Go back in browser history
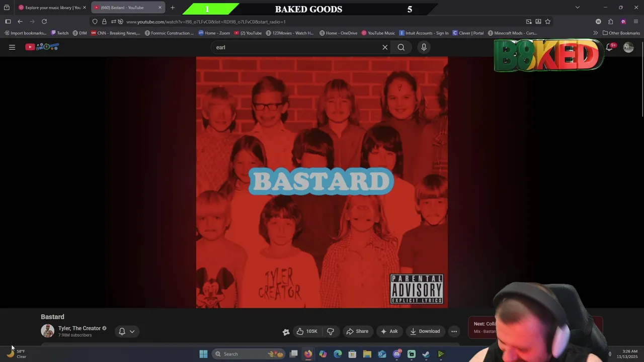644x362 pixels. pos(20,22)
